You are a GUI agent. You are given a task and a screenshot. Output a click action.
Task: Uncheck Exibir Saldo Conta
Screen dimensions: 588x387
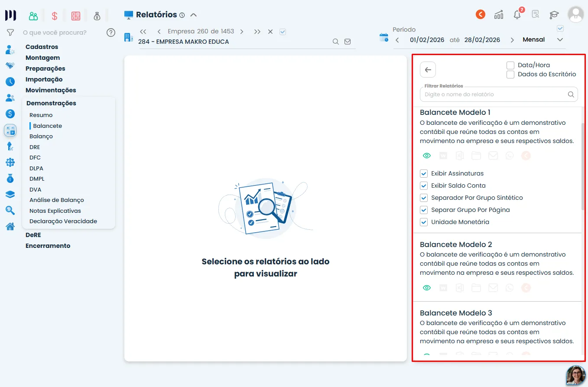(x=424, y=185)
